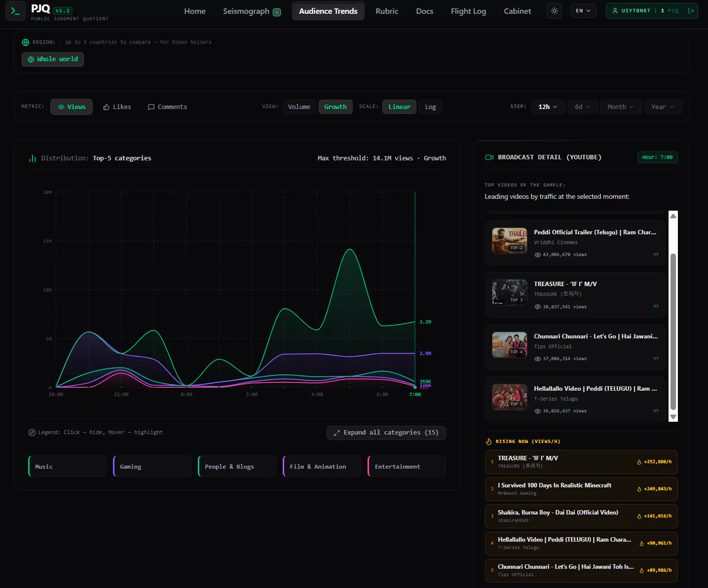Open the Home page
This screenshot has height=588, width=708.
coord(195,11)
